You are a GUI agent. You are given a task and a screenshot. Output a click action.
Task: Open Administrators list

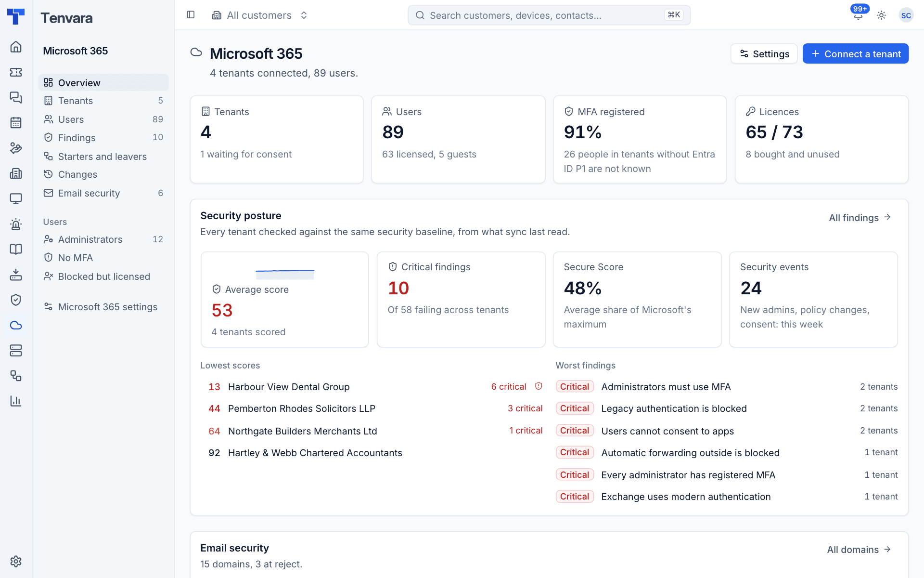[x=103, y=239]
